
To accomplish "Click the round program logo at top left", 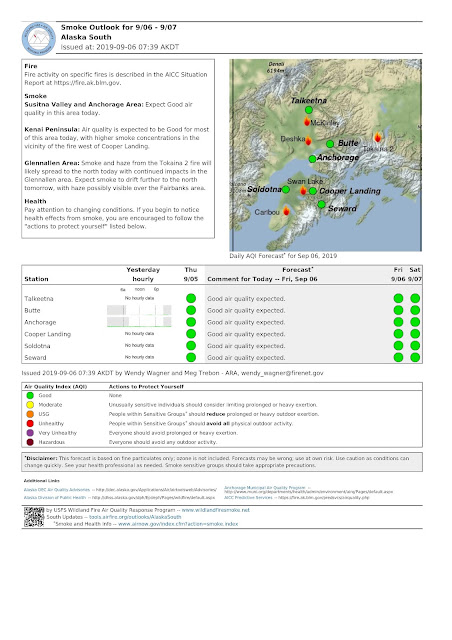I will click(39, 39).
